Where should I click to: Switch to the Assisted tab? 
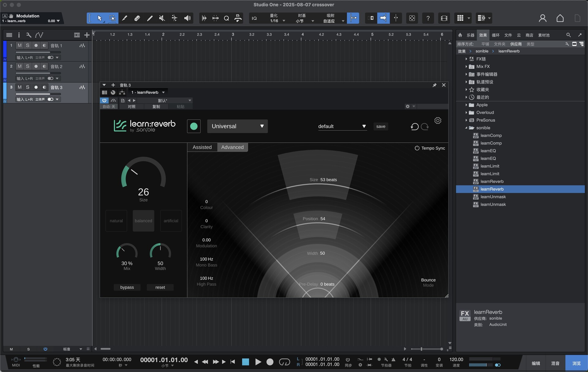point(202,147)
